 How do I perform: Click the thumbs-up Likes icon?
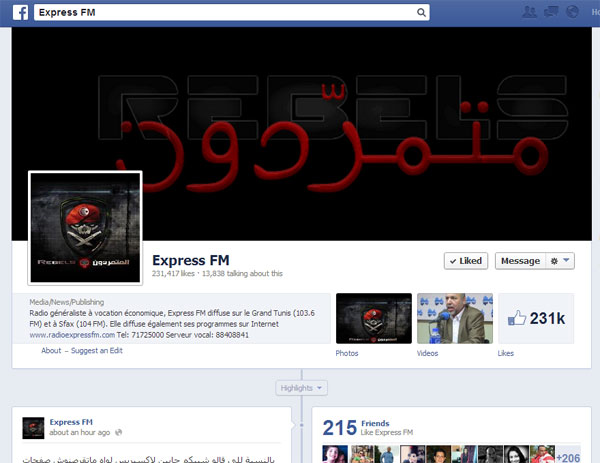517,318
